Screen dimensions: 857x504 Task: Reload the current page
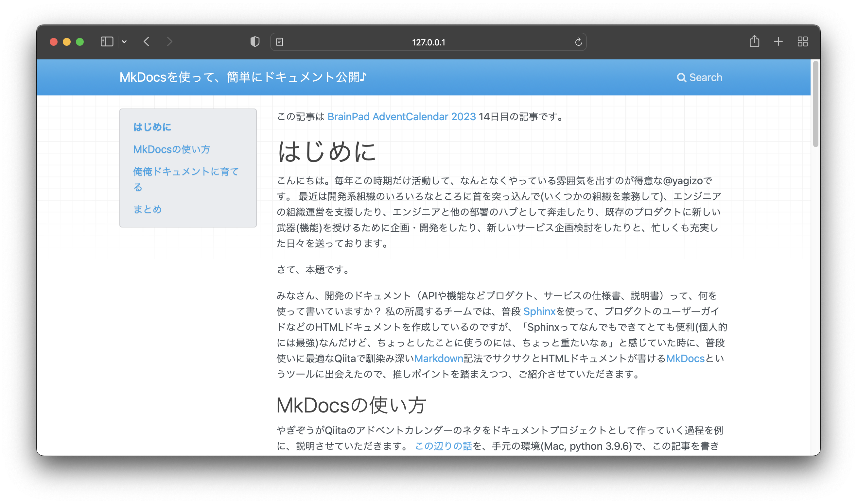(578, 42)
